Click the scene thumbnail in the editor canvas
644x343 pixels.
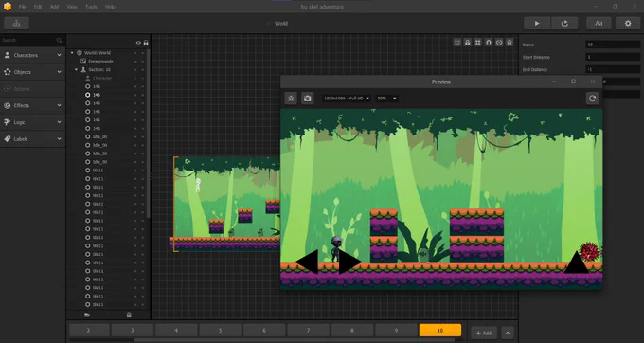(x=226, y=204)
